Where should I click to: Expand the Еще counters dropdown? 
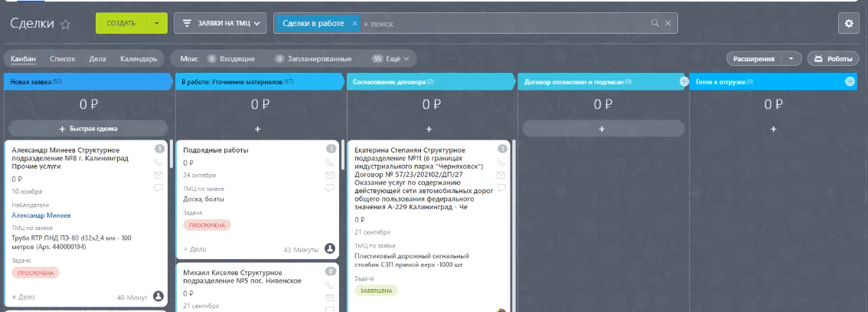393,59
